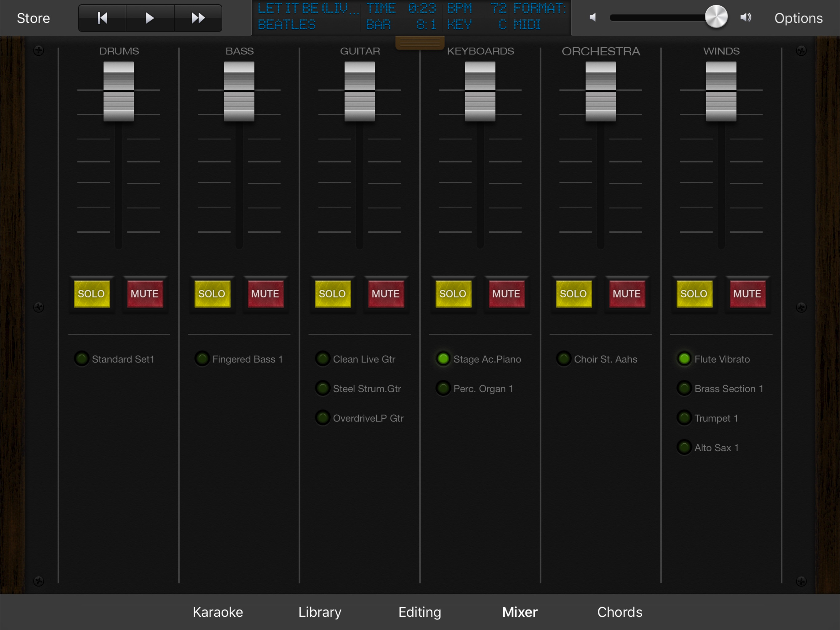Click the rewind to start icon
840x630 pixels.
pos(102,18)
